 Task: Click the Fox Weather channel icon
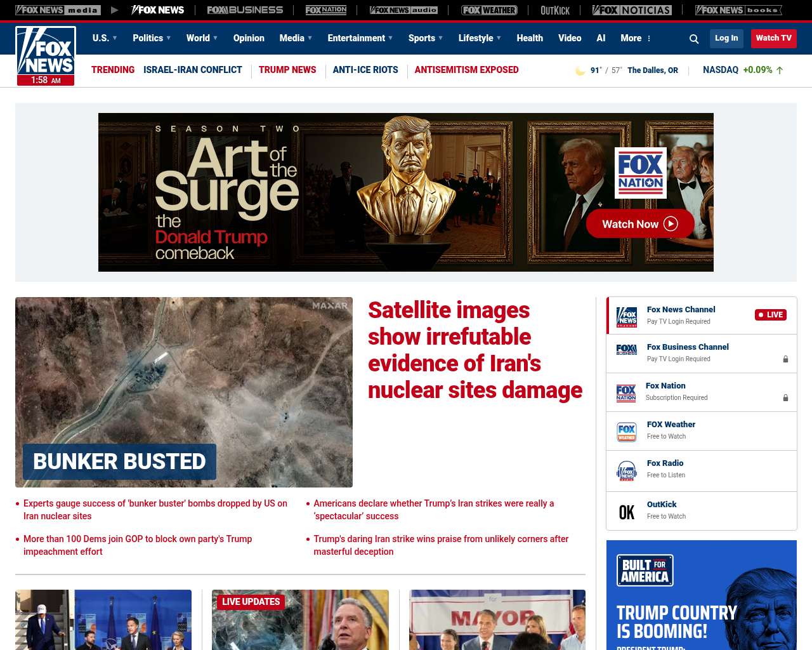[x=627, y=431]
